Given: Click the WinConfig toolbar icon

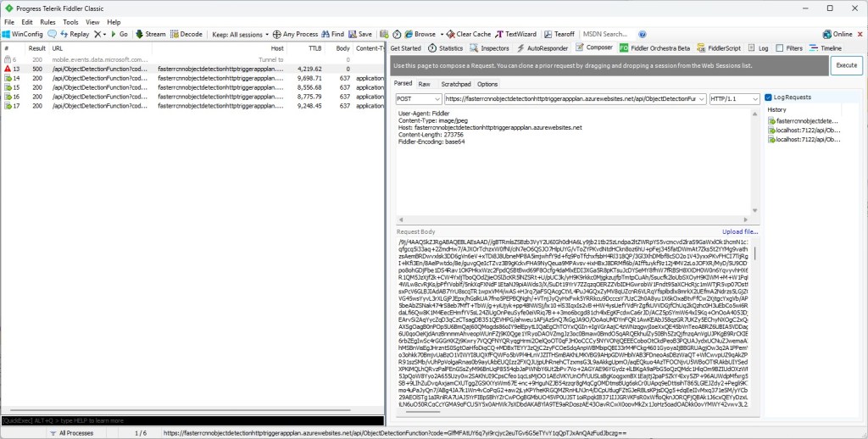Looking at the screenshot, I should pyautogui.click(x=8, y=34).
